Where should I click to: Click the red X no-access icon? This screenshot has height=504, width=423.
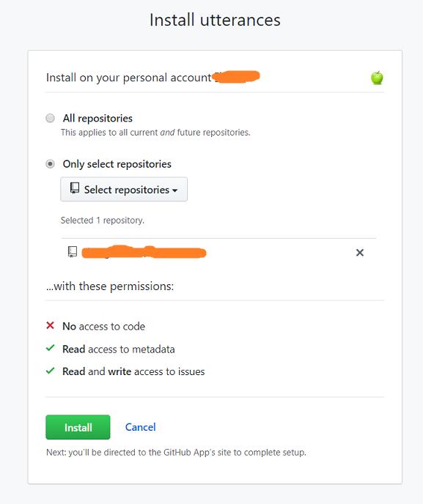(50, 325)
